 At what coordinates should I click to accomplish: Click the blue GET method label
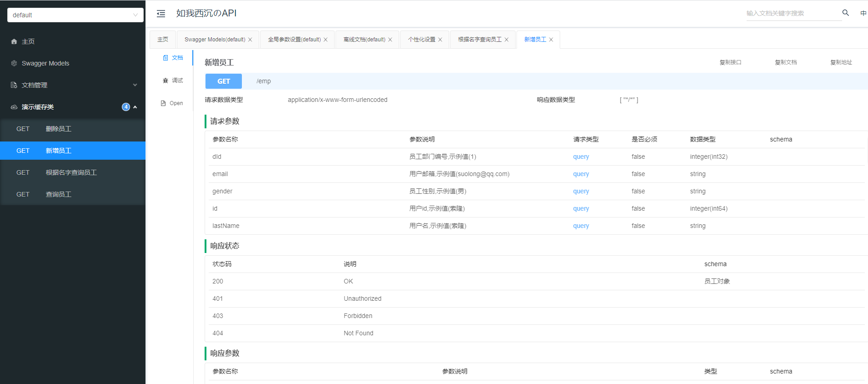point(224,81)
